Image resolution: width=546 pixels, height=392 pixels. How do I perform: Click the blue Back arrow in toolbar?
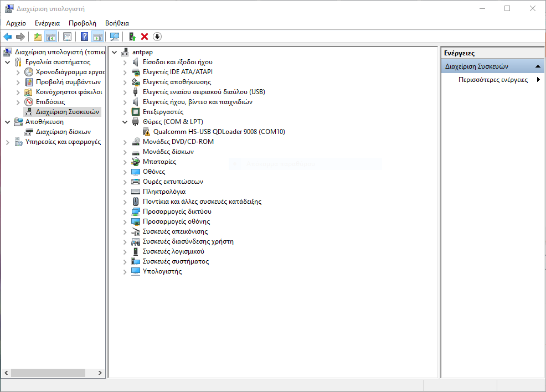pyautogui.click(x=8, y=37)
